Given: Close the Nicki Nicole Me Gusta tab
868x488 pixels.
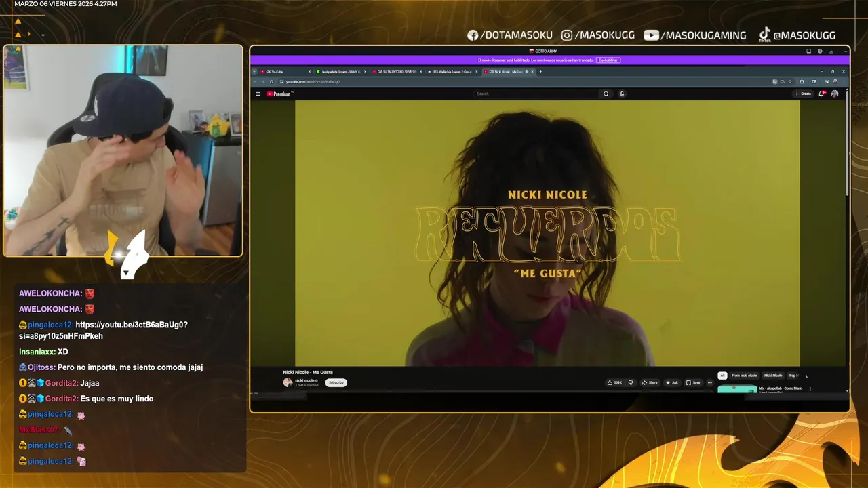Looking at the screenshot, I should [532, 71].
